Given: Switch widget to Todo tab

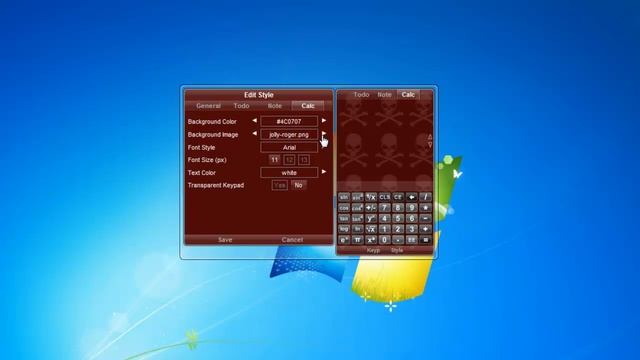Looking at the screenshot, I should click(361, 94).
